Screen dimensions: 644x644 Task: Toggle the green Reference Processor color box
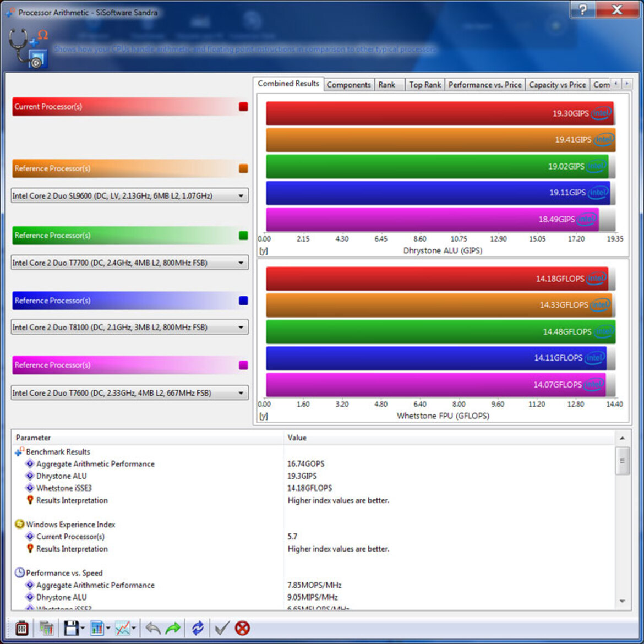coord(243,236)
